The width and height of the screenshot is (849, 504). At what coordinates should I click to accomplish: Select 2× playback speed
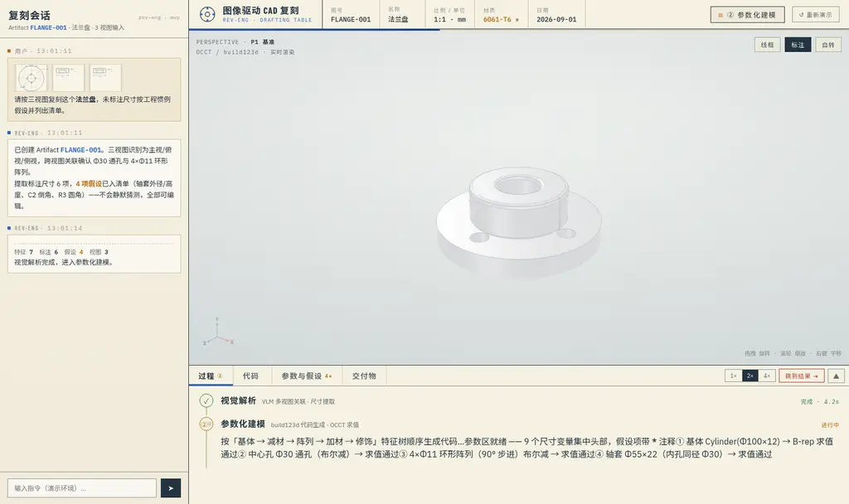750,376
